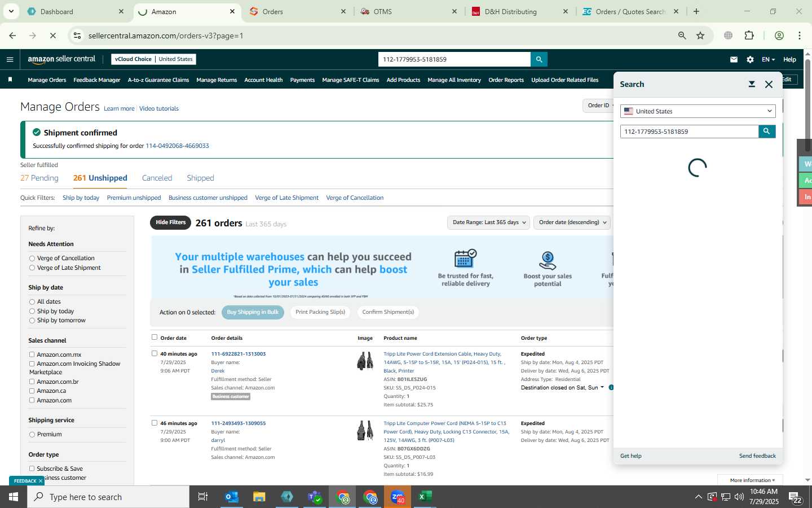Click the blue search button in Search panel
The image size is (812, 508).
pos(767,132)
